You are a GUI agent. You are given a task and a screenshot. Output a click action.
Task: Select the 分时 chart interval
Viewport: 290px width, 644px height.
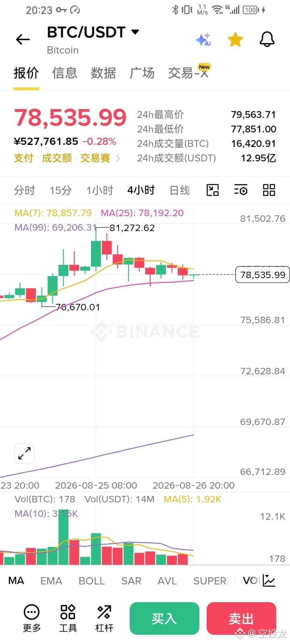coord(25,190)
